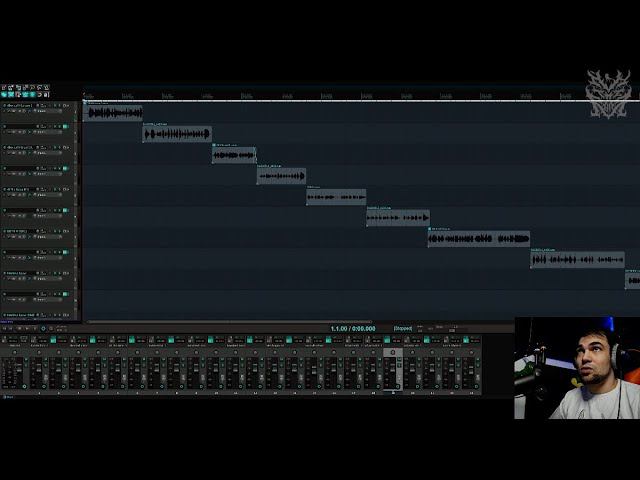640x480 pixels.
Task: Open Project Settings from the toolbar
Action: click(25, 87)
